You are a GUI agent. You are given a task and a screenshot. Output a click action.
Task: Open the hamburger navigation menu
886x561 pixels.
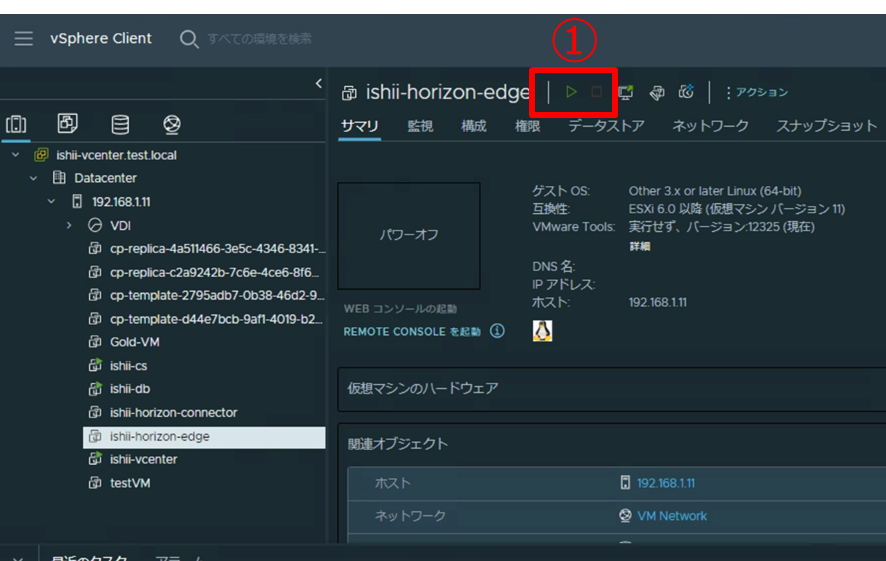point(23,38)
